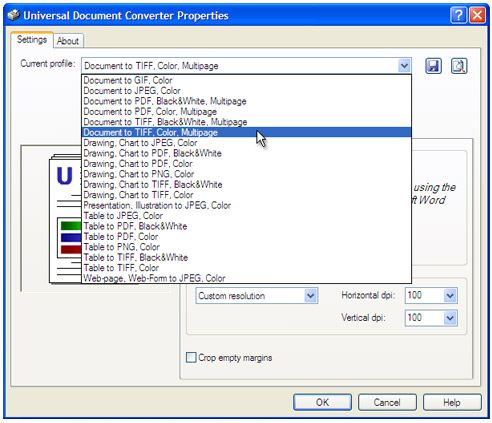The height and width of the screenshot is (423, 492).
Task: Click the load profile icon with magnifier
Action: coord(459,66)
